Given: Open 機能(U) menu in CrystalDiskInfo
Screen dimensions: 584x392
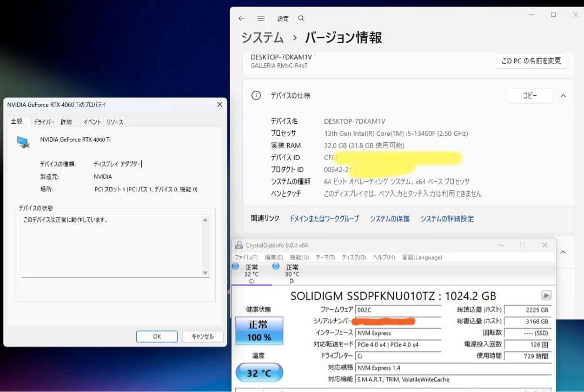Looking at the screenshot, I should (x=300, y=257).
